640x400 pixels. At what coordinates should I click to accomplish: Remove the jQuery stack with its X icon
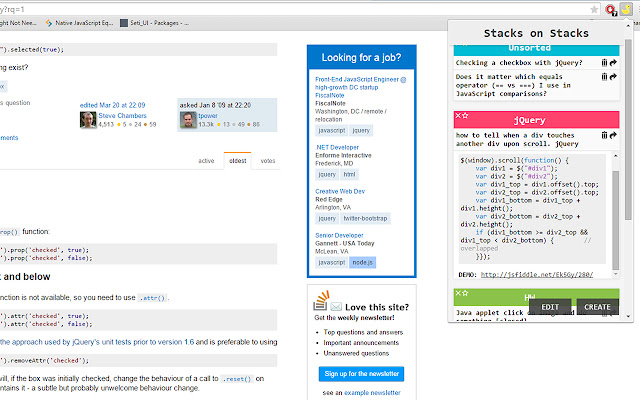[458, 116]
